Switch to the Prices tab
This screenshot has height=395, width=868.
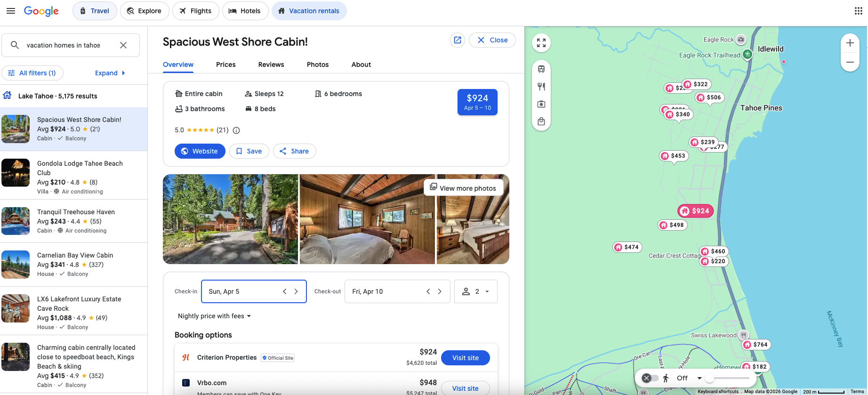pos(226,65)
